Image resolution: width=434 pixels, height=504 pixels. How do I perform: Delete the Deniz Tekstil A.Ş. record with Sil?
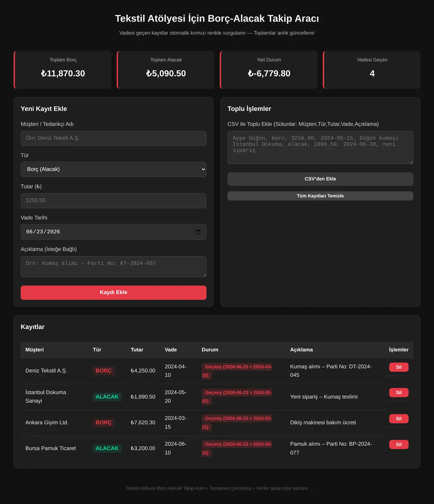(x=399, y=367)
